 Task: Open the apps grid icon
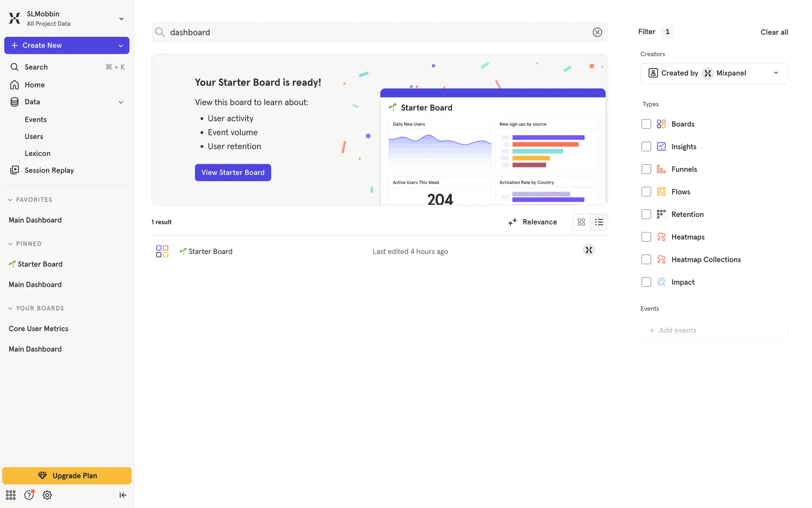click(11, 495)
